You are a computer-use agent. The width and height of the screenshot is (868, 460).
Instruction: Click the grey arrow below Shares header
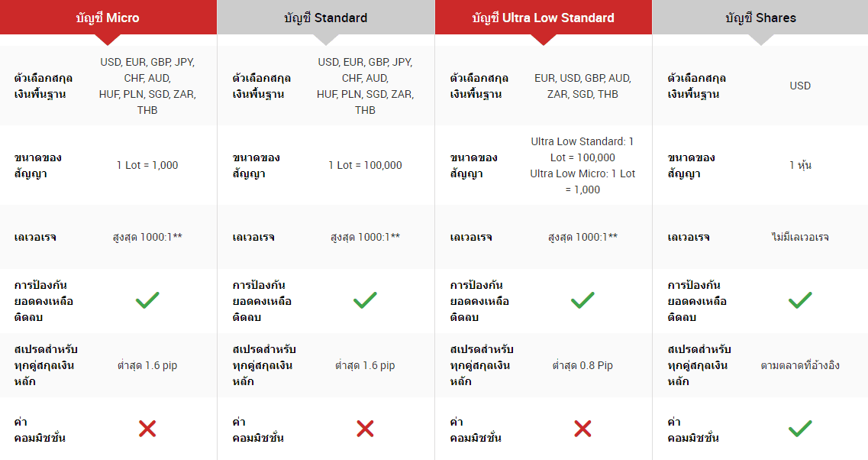(760, 39)
